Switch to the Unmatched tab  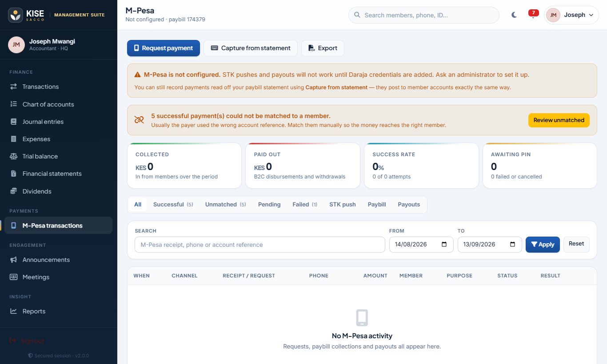coord(225,205)
